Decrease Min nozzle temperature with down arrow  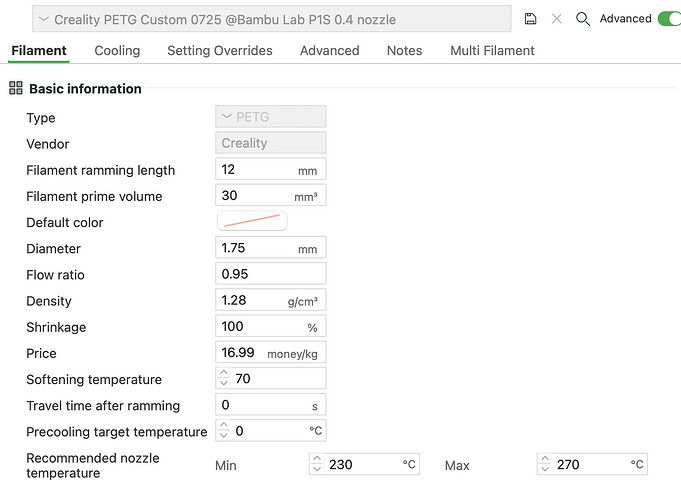317,469
